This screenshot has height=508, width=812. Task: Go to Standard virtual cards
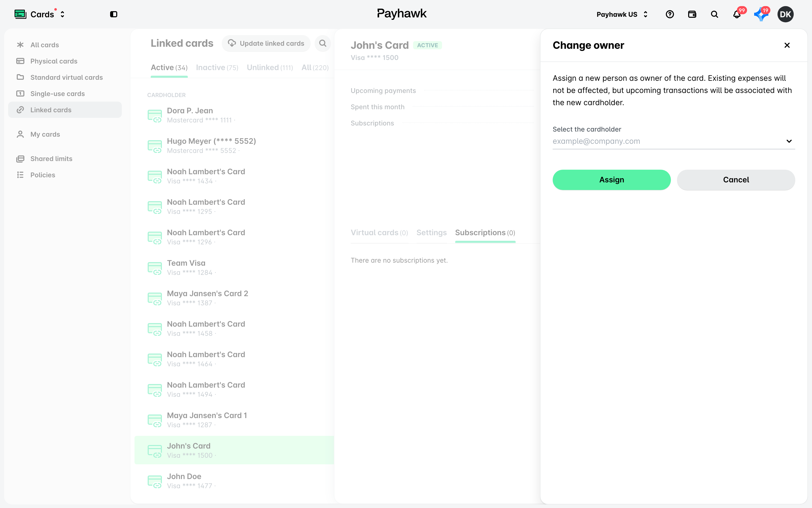coord(65,77)
